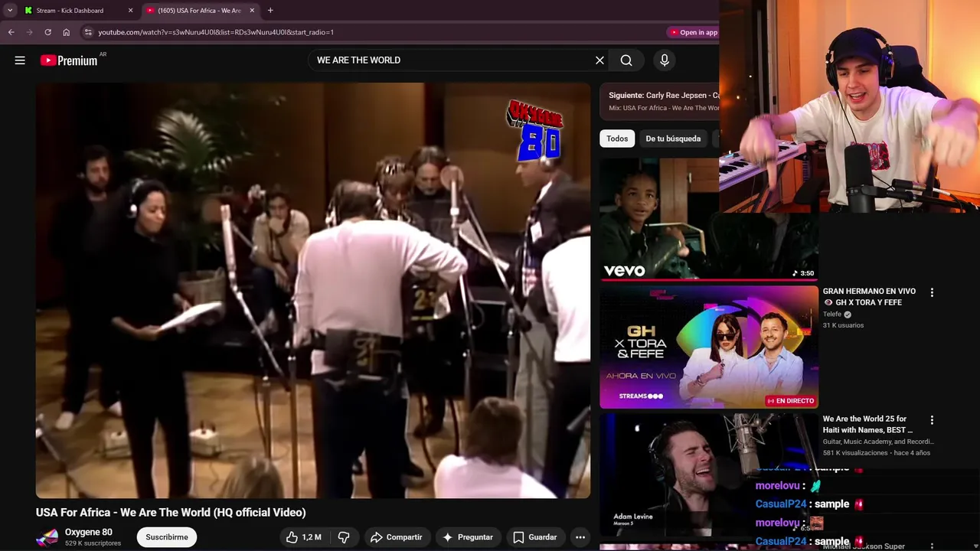View site information icon in address bar
This screenshot has width=980, height=551.
tap(88, 32)
